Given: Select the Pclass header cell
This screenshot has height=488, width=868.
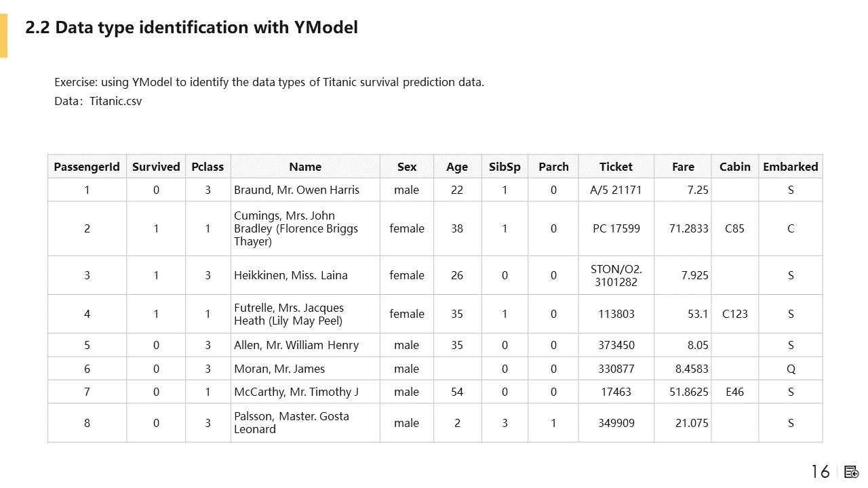Looking at the screenshot, I should [208, 167].
